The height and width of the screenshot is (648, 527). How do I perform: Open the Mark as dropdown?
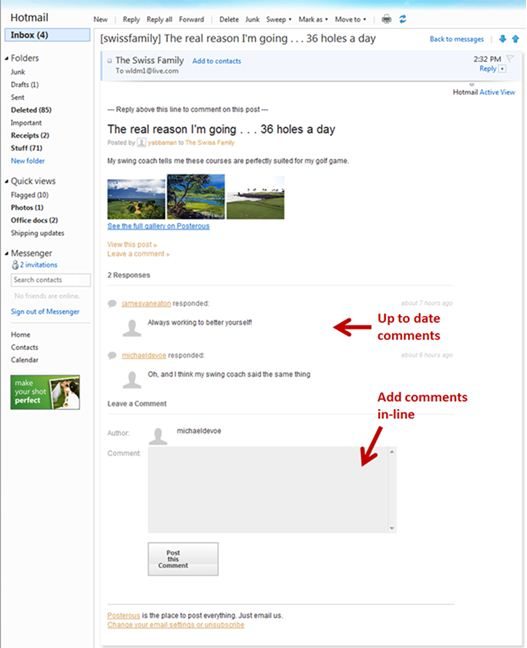point(313,19)
